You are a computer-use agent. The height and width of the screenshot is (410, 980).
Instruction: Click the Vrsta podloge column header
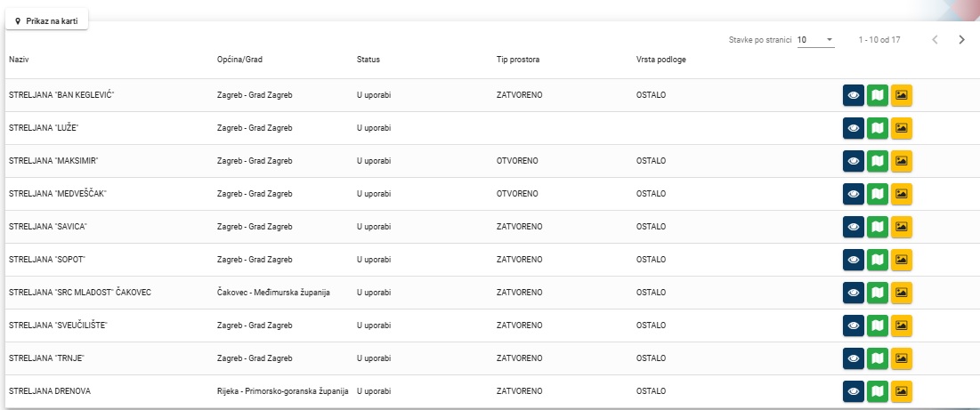click(x=660, y=60)
